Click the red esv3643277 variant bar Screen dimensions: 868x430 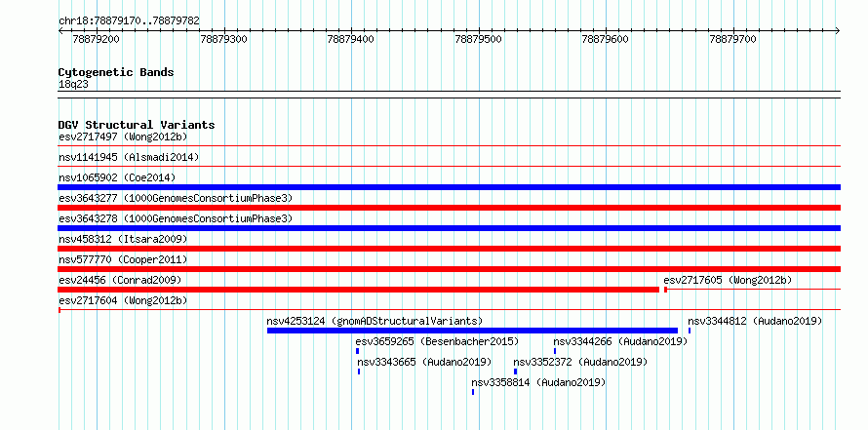[x=450, y=208]
